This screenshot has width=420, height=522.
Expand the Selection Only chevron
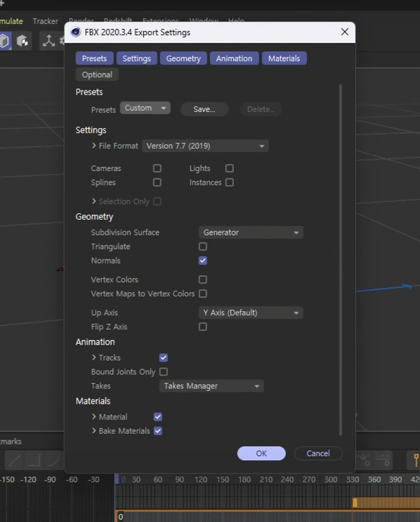(94, 201)
